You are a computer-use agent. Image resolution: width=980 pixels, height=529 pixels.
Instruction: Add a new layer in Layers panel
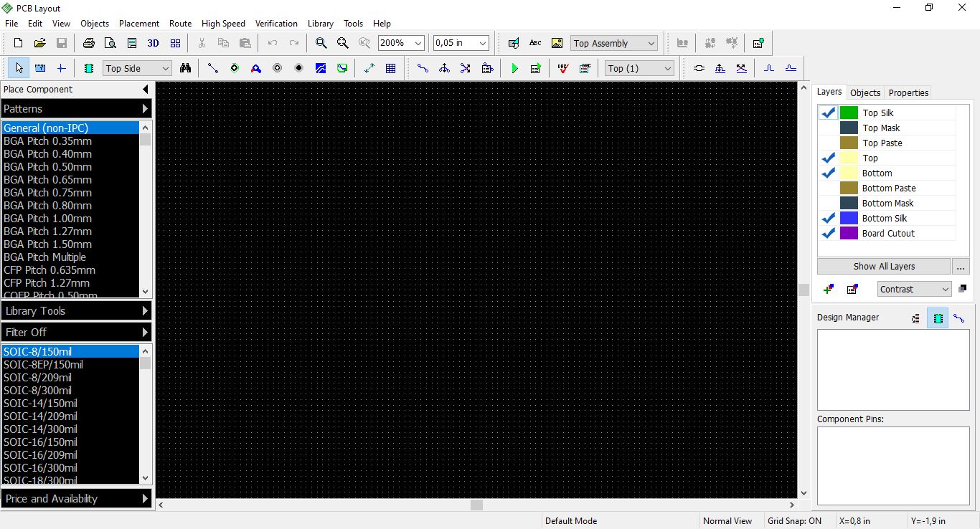[x=829, y=289]
